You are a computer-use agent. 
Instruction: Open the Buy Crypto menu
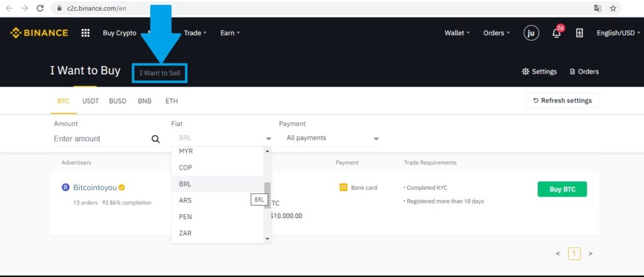[119, 33]
